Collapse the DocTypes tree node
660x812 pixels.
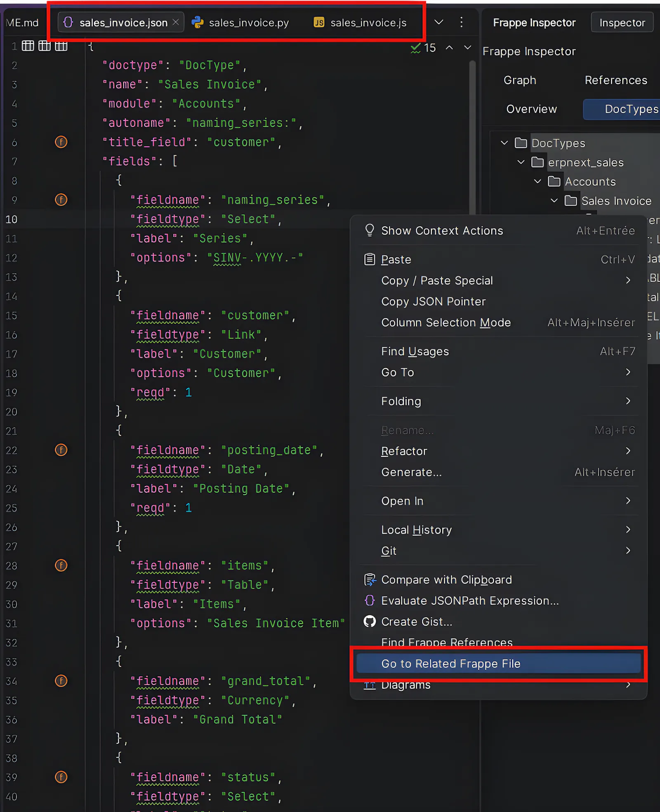pos(504,143)
